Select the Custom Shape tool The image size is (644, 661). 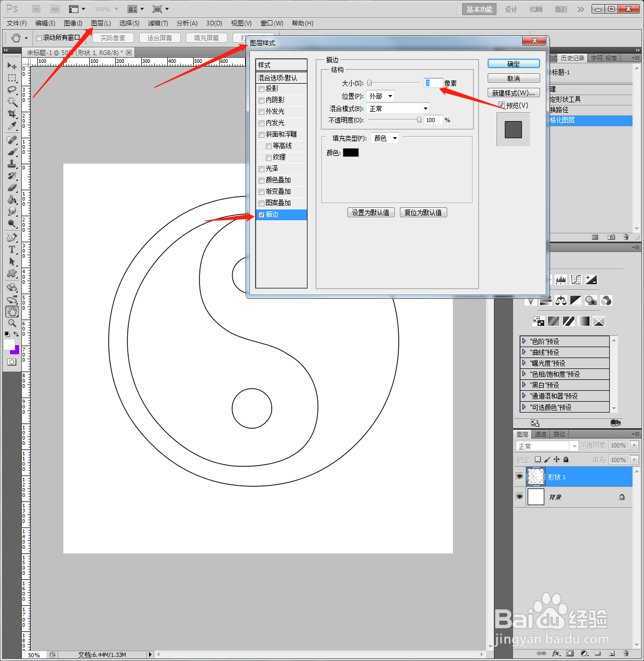pyautogui.click(x=12, y=273)
